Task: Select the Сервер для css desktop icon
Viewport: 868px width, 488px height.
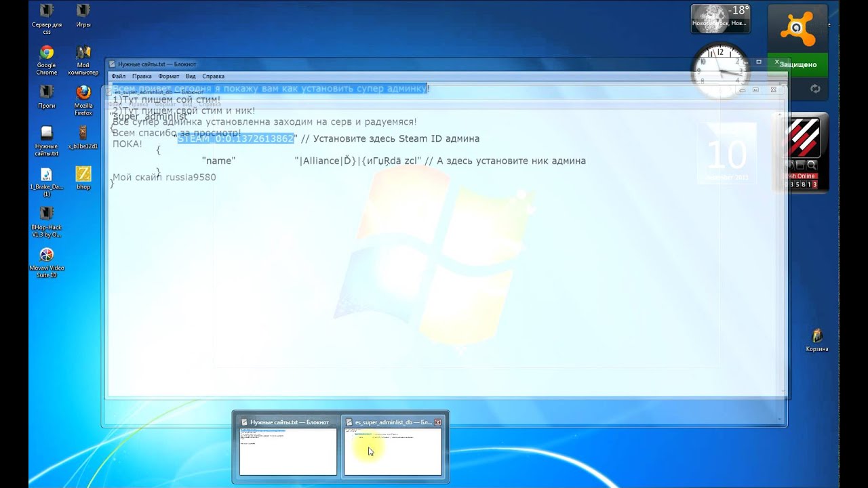Action: (47, 19)
